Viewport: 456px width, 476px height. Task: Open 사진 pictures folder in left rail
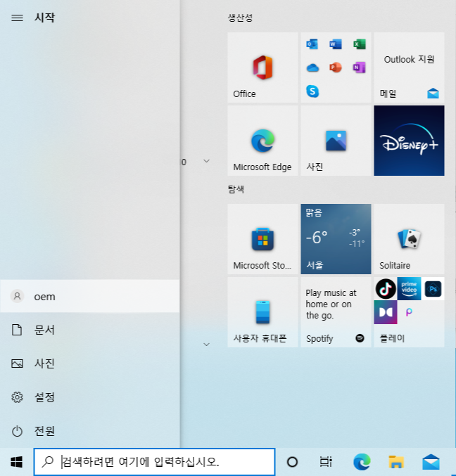click(89, 364)
